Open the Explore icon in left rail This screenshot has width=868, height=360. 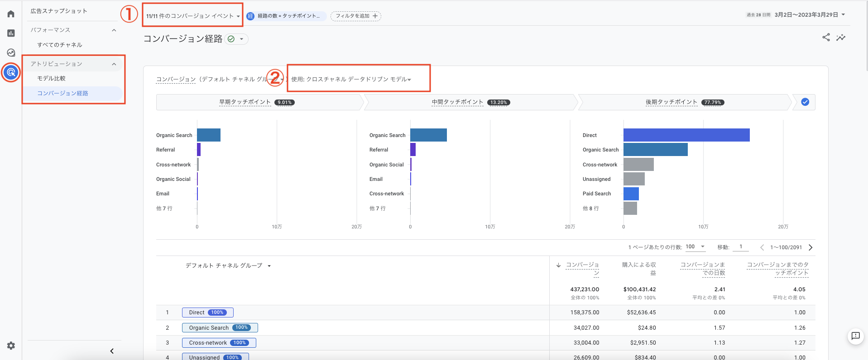pyautogui.click(x=11, y=52)
